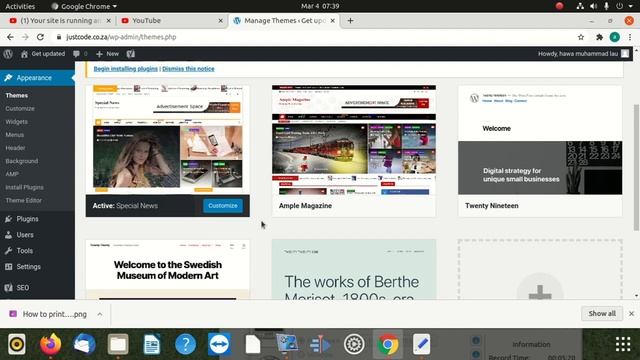Go back using browser back arrow
640x360 pixels.
click(x=10, y=37)
